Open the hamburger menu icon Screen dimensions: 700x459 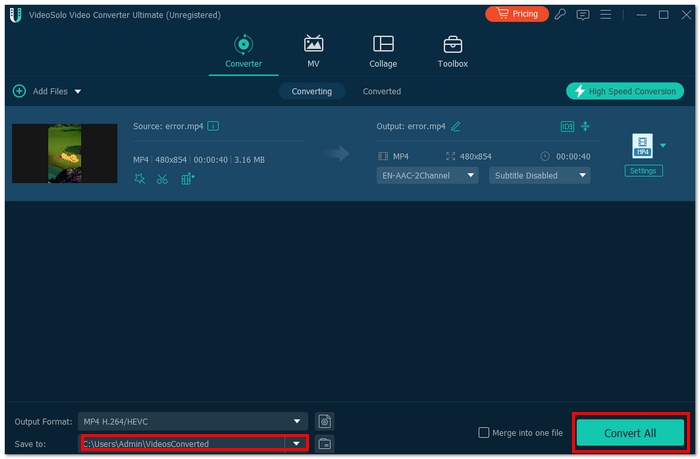point(608,14)
